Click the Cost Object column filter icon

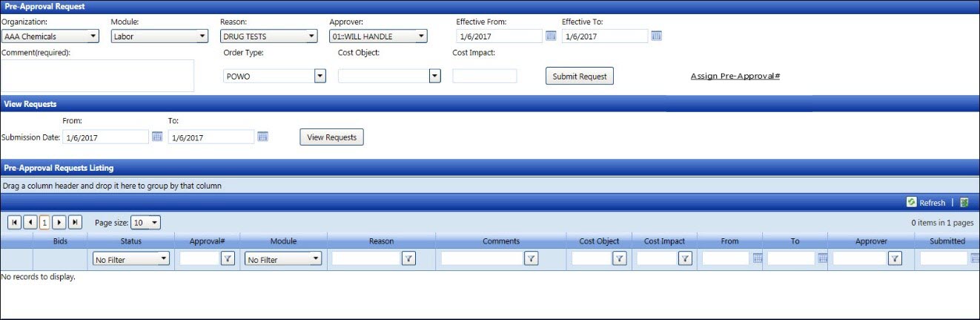pos(620,259)
